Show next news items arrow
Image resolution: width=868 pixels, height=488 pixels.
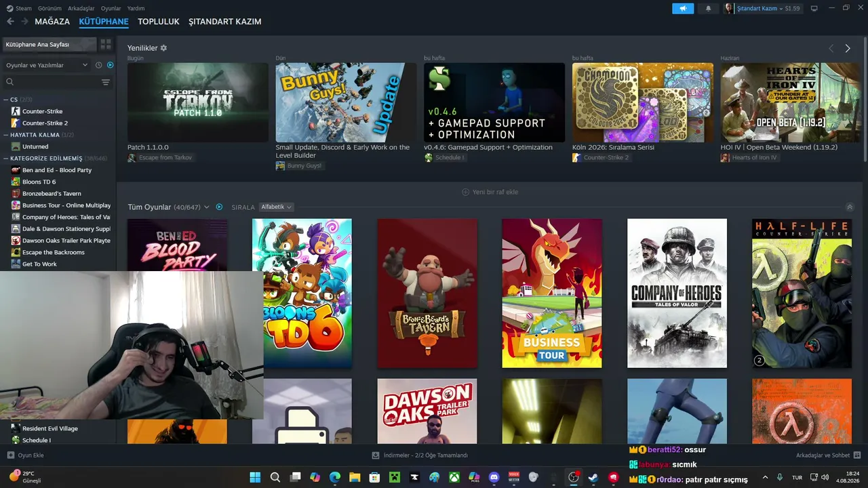pos(848,48)
